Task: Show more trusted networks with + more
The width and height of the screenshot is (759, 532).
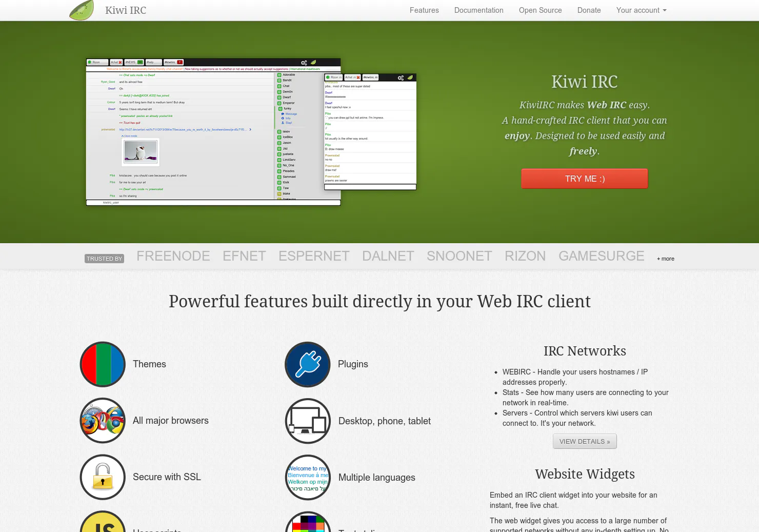Action: pyautogui.click(x=666, y=259)
